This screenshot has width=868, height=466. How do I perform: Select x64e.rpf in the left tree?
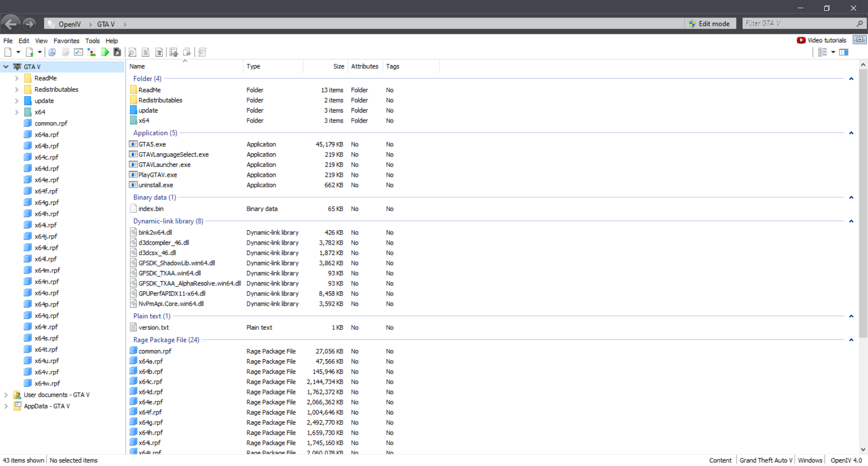47,180
